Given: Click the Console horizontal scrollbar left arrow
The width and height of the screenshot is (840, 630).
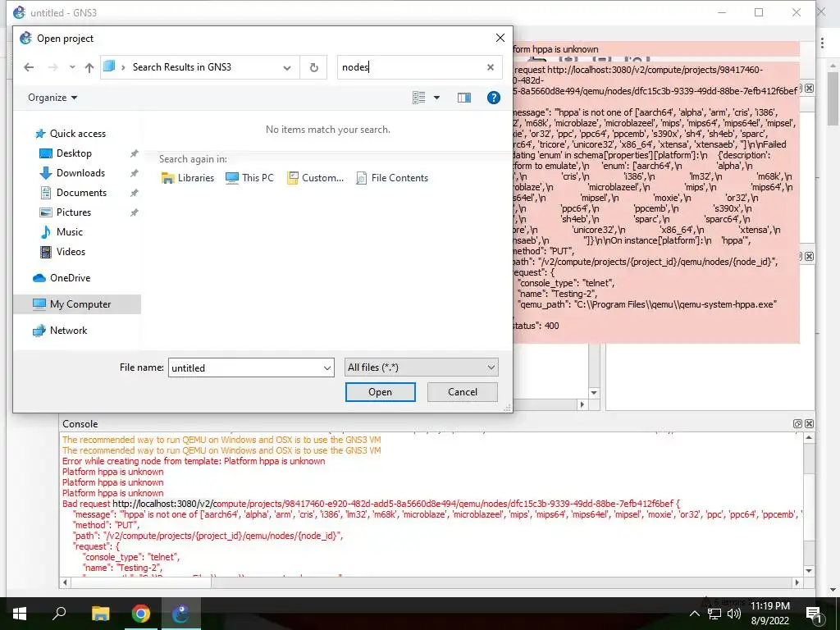Looking at the screenshot, I should point(66,582).
